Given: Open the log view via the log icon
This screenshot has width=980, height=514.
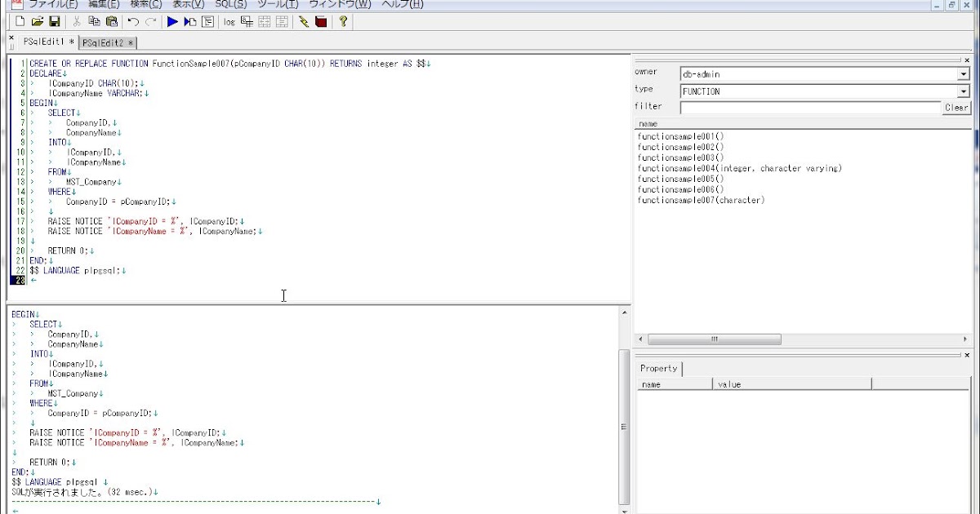Looking at the screenshot, I should click(230, 22).
